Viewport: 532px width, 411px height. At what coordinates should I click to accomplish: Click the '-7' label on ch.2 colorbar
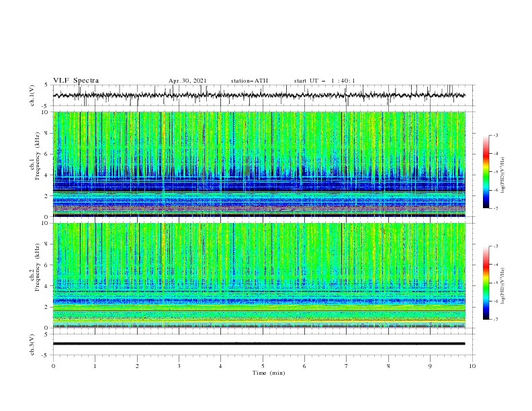(x=495, y=319)
